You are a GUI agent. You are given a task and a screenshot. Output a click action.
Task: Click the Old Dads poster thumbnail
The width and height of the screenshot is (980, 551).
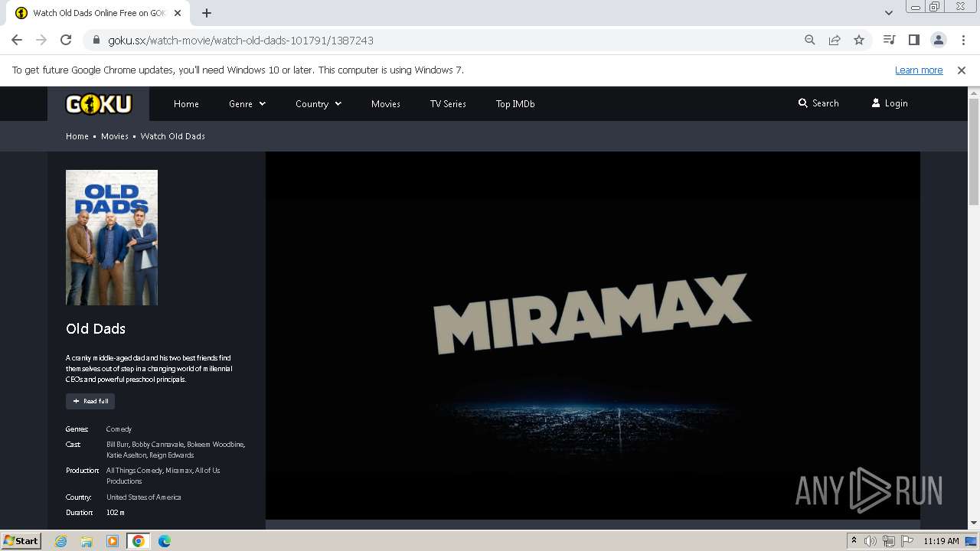click(x=112, y=237)
